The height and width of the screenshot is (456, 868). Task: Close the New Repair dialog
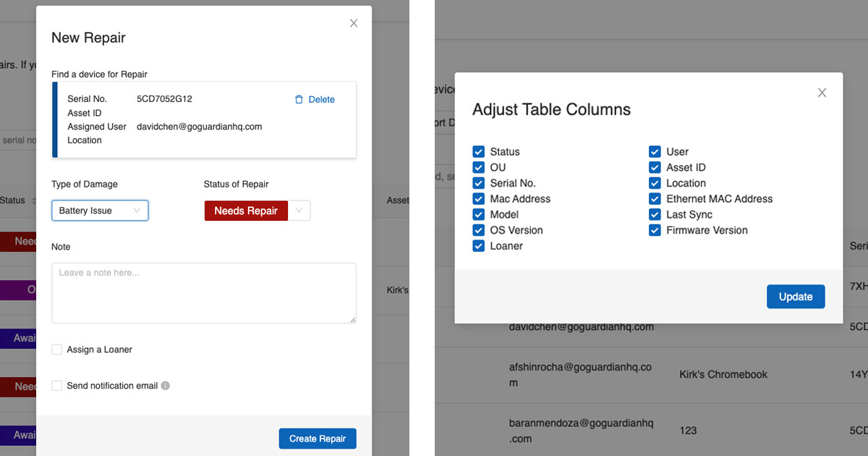click(x=354, y=23)
